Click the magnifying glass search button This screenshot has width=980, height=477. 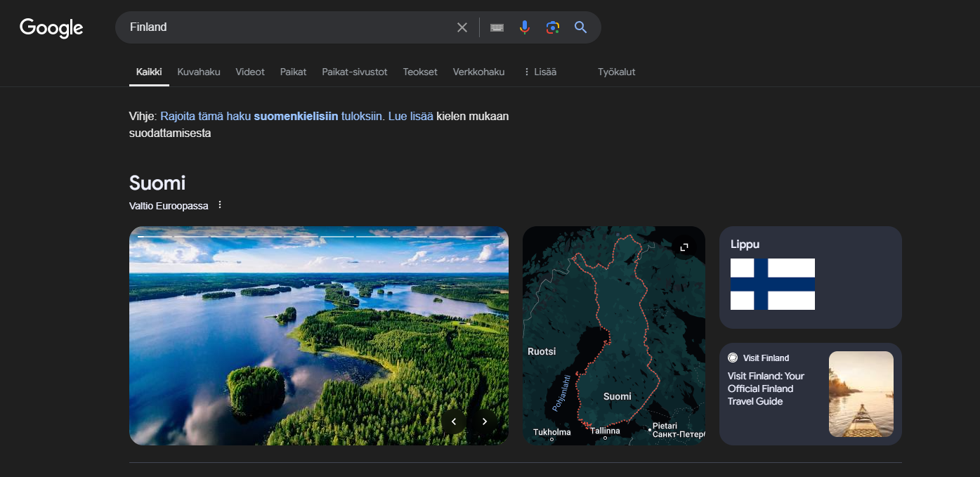[x=580, y=27]
